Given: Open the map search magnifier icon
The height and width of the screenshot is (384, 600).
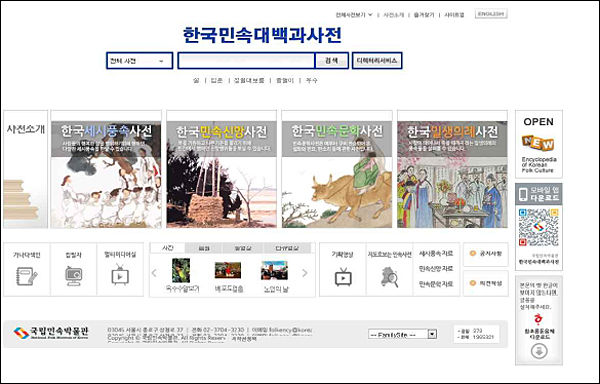Looking at the screenshot, I should 390,277.
